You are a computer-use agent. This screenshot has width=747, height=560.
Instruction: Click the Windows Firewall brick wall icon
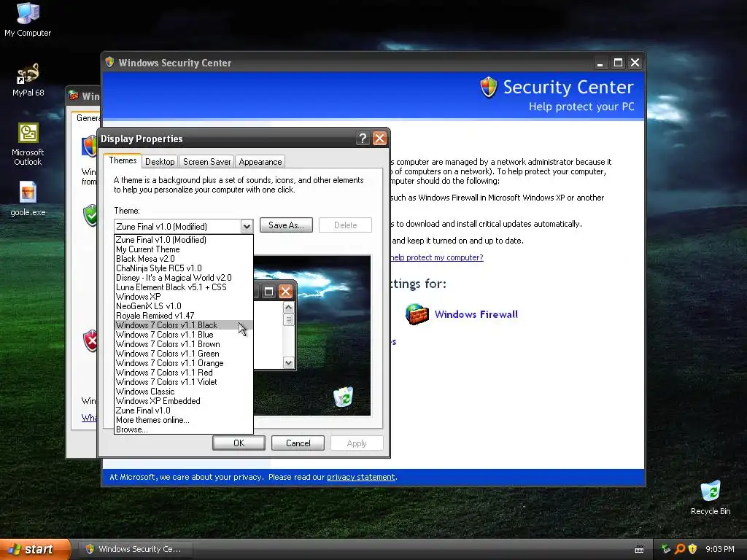(417, 314)
